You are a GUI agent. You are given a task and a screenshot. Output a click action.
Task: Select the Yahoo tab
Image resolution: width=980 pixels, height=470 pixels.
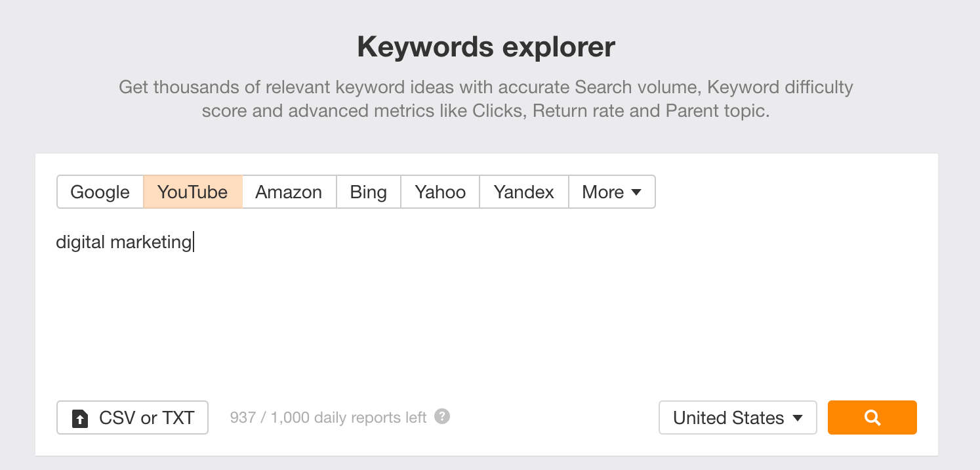coord(440,192)
